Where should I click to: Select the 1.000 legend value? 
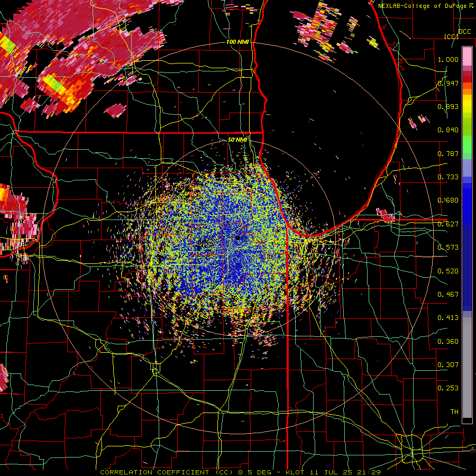(448, 59)
